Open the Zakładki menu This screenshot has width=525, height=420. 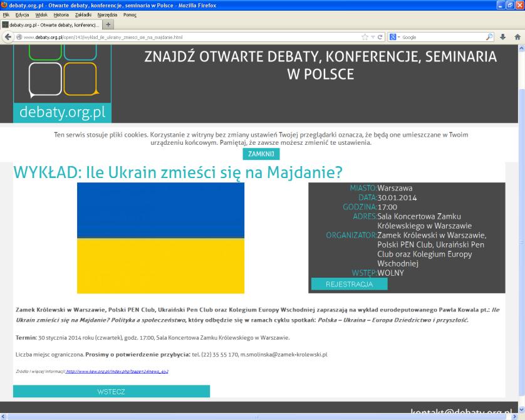click(x=83, y=15)
